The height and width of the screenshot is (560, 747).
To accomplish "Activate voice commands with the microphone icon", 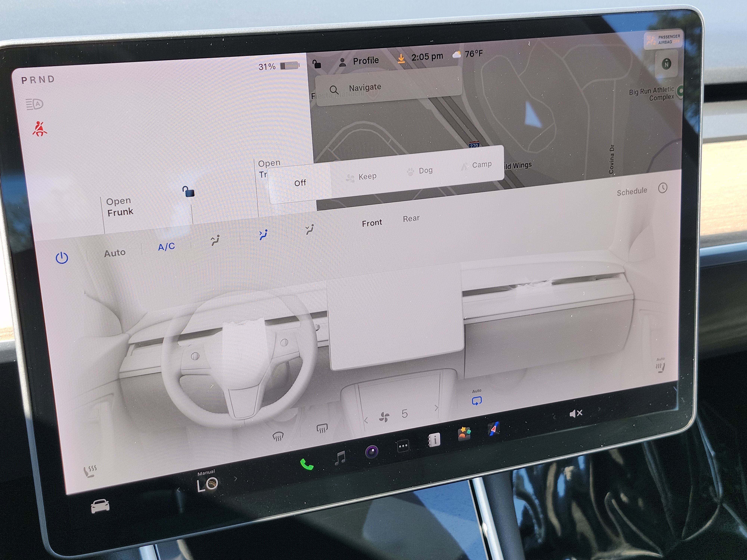I will pyautogui.click(x=371, y=452).
